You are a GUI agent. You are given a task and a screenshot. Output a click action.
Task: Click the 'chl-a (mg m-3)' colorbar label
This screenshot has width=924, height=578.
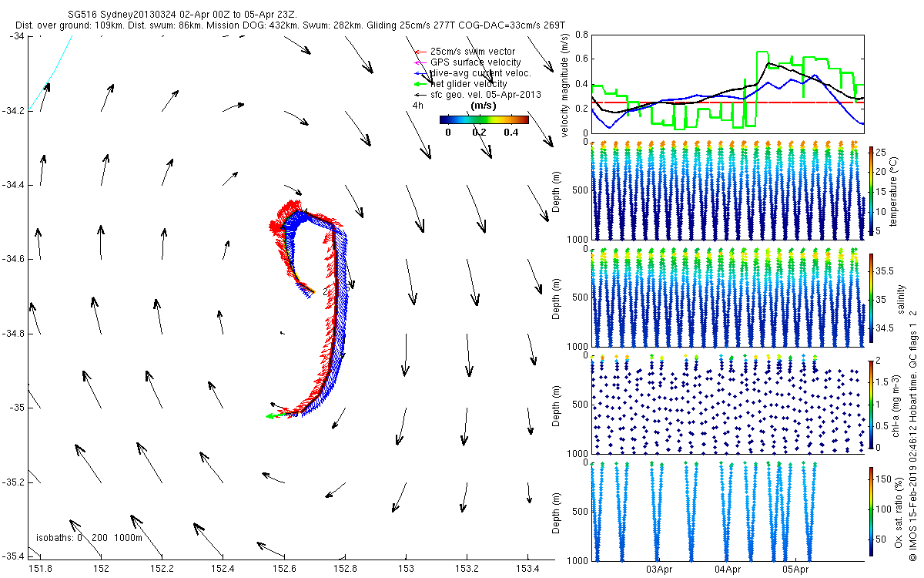click(x=895, y=406)
